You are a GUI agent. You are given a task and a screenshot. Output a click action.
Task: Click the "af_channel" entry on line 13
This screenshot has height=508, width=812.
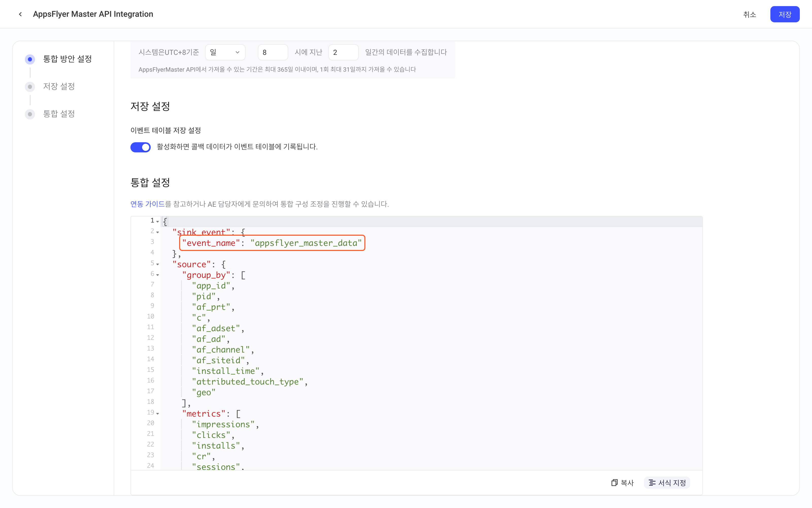coord(221,350)
